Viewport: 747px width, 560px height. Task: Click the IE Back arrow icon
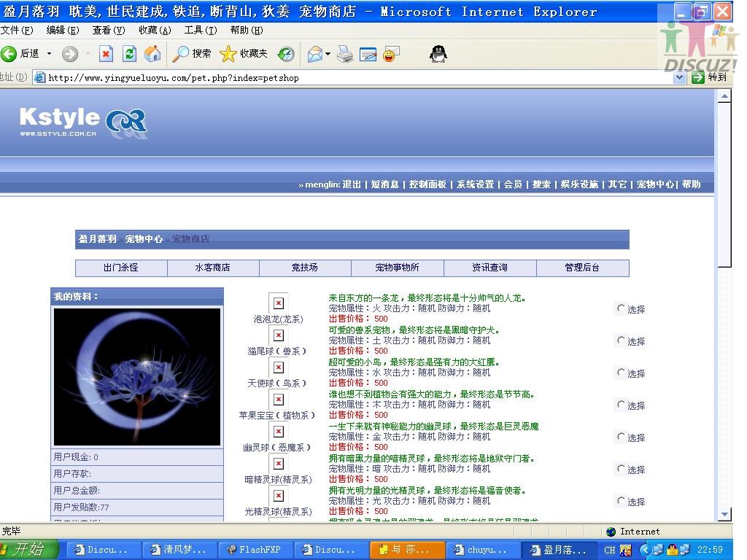click(x=9, y=54)
